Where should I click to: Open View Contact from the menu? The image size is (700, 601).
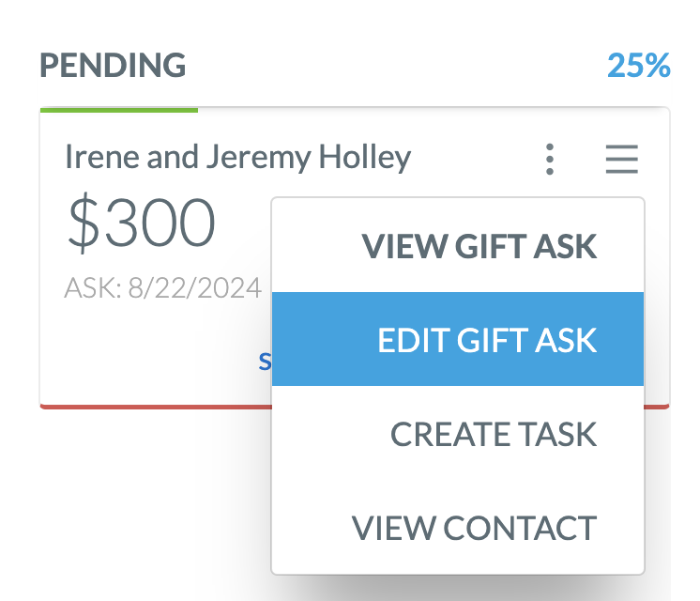click(x=474, y=528)
